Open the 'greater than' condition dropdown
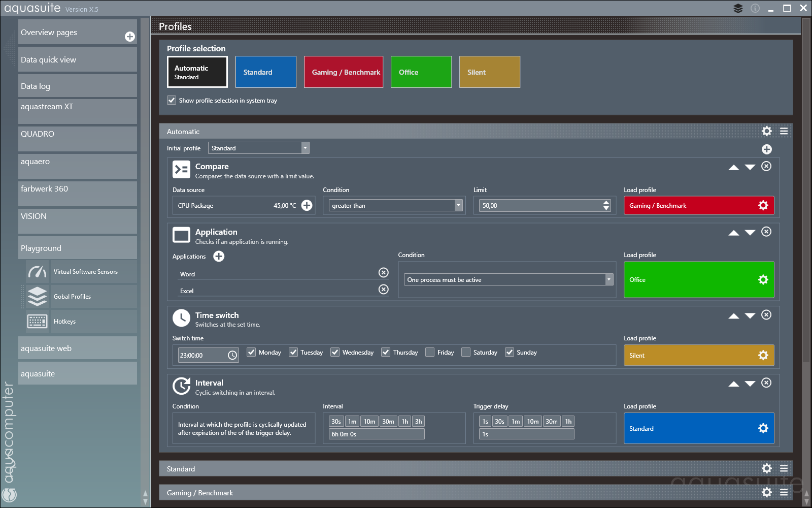 [396, 205]
